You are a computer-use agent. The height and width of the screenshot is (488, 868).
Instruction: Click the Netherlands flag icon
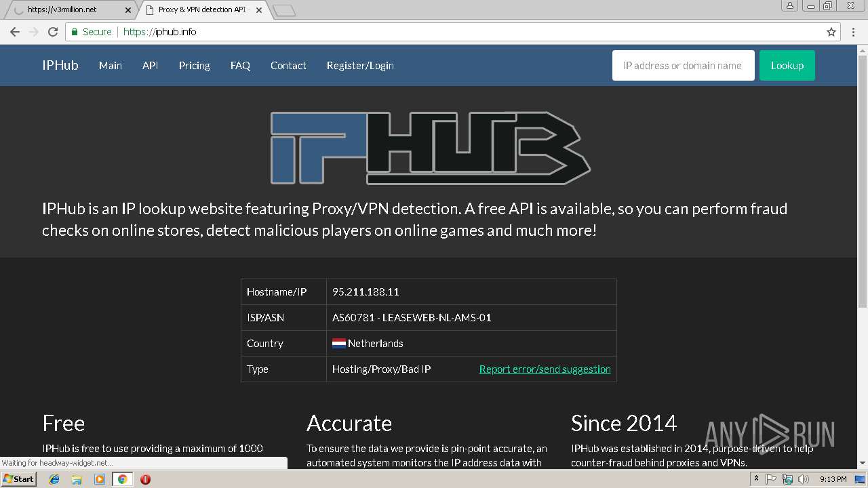tap(339, 344)
